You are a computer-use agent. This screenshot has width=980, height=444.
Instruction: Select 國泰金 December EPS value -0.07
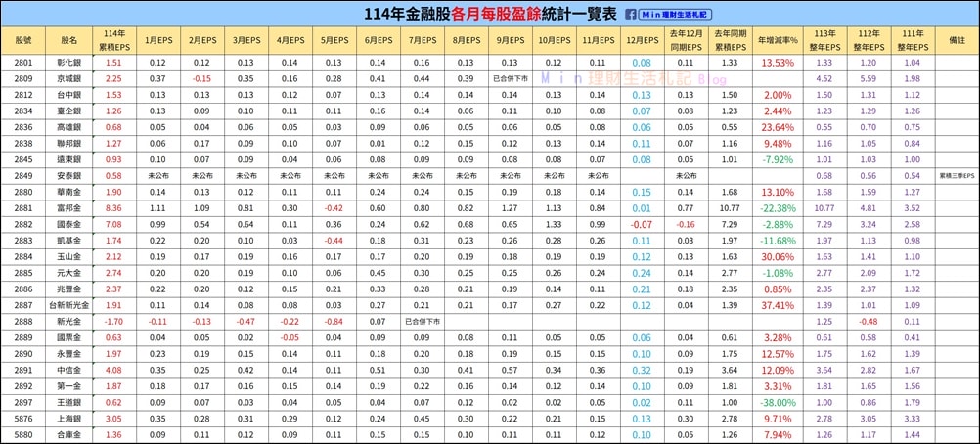point(642,225)
